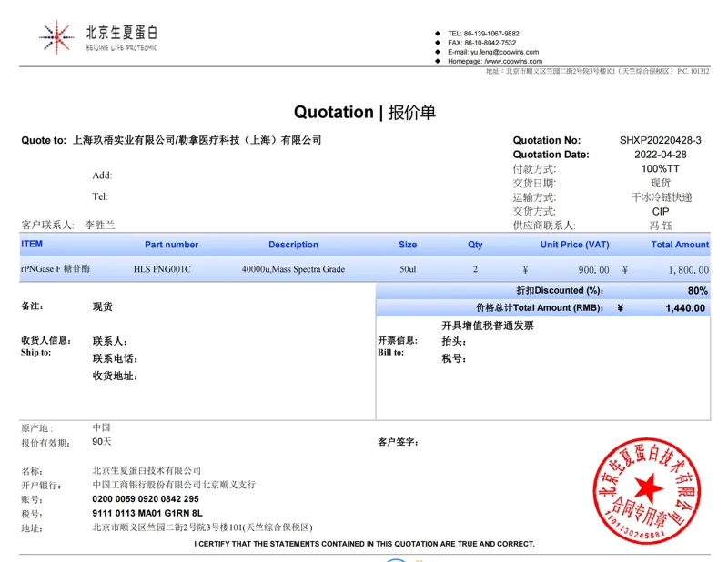Click the remark value 现货 beside 备注
The image size is (728, 562).
[102, 306]
